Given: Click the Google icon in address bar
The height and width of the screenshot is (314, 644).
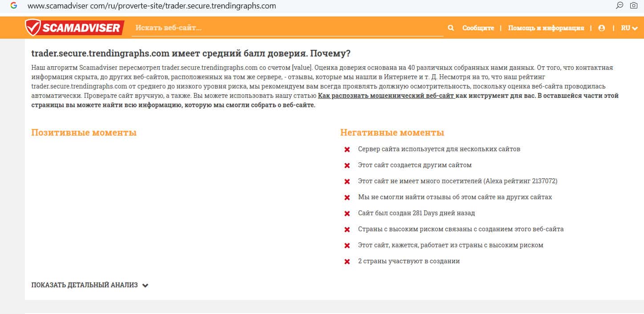Looking at the screenshot, I should click(x=14, y=6).
